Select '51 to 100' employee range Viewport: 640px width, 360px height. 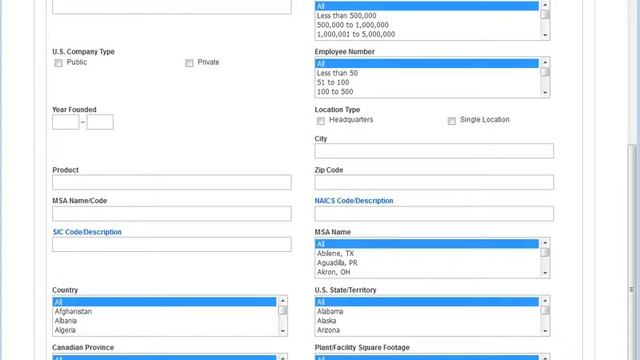(427, 82)
